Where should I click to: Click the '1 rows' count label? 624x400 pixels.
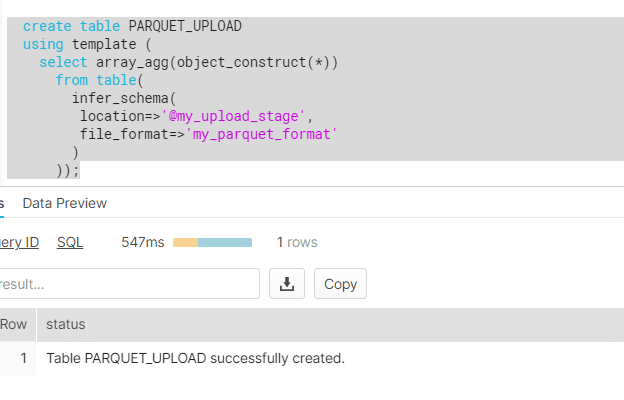click(297, 242)
